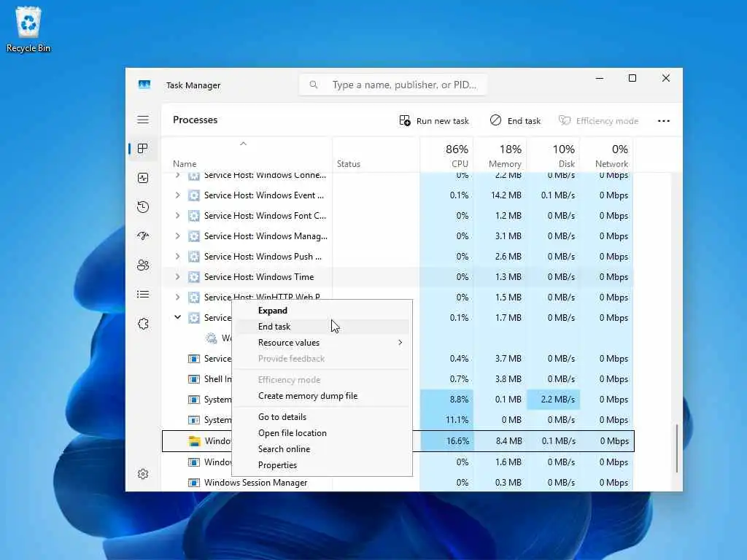The height and width of the screenshot is (560, 747).
Task: Expand Service Host: Windows Push row
Action: pos(177,256)
